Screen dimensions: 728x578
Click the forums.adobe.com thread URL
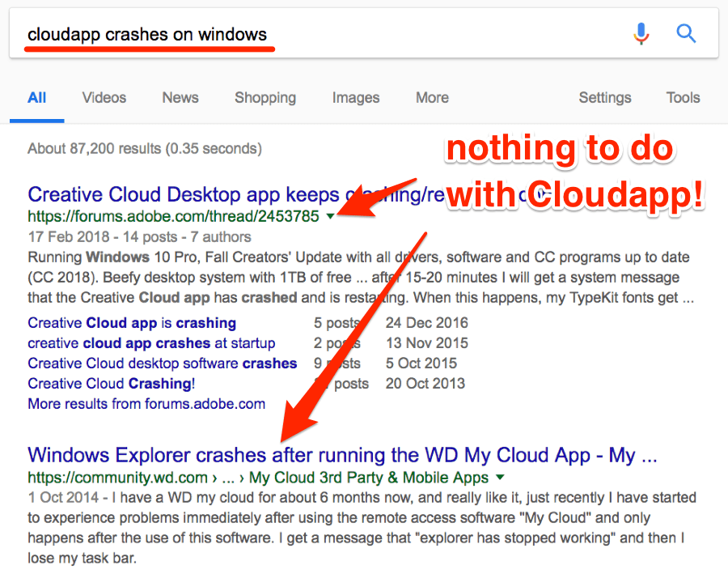(174, 216)
